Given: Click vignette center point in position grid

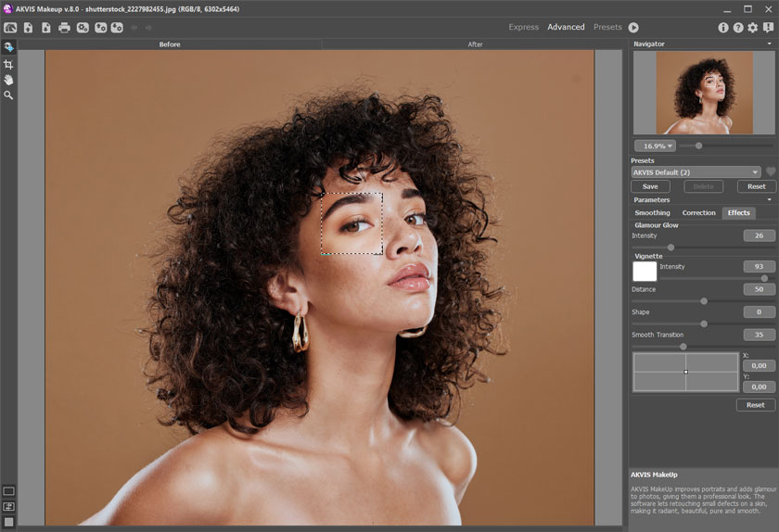Looking at the screenshot, I should click(x=685, y=372).
